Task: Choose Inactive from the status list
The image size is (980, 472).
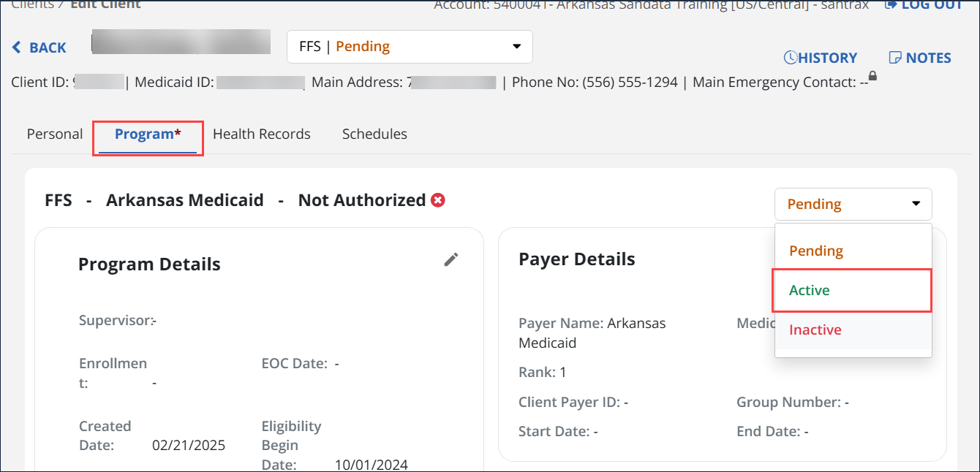Action: pyautogui.click(x=815, y=330)
